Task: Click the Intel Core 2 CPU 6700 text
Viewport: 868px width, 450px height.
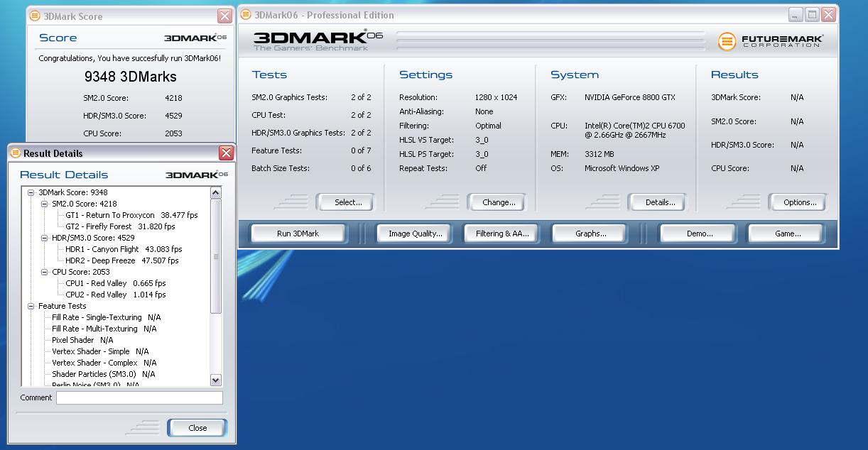Action: coord(635,130)
